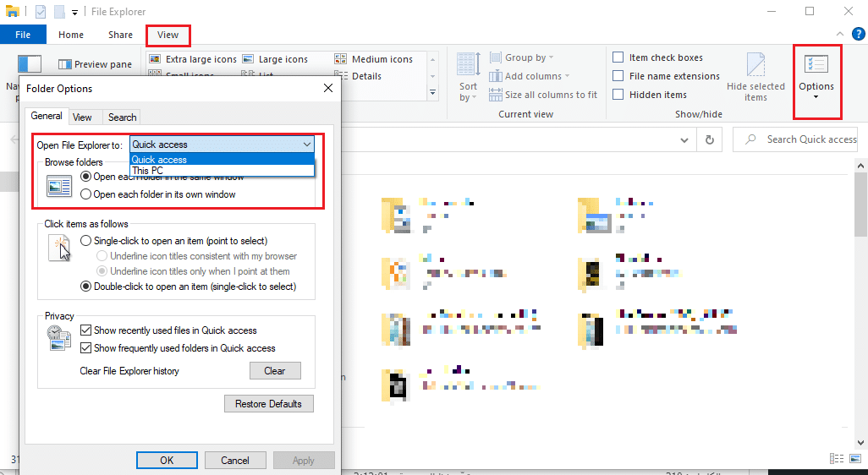Image resolution: width=868 pixels, height=475 pixels.
Task: Uncheck Show recently used files in Quick access
Action: (85, 330)
